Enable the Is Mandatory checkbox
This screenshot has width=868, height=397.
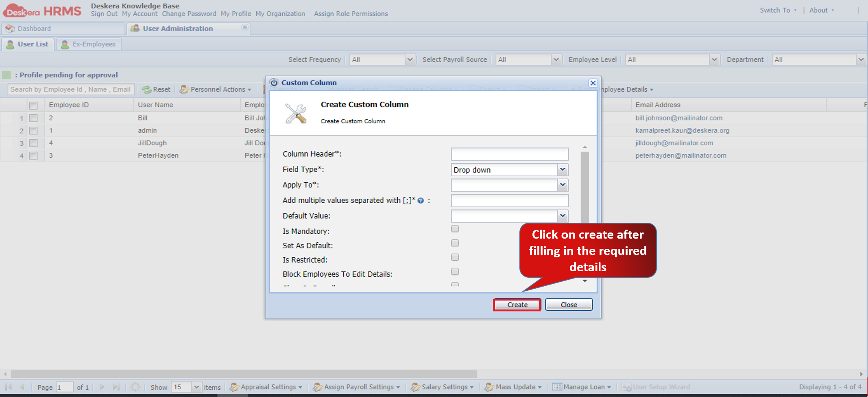[455, 229]
